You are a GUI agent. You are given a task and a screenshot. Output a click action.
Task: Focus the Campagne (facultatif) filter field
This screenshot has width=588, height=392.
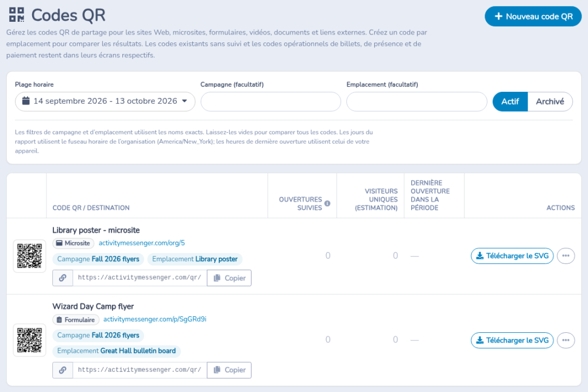271,102
